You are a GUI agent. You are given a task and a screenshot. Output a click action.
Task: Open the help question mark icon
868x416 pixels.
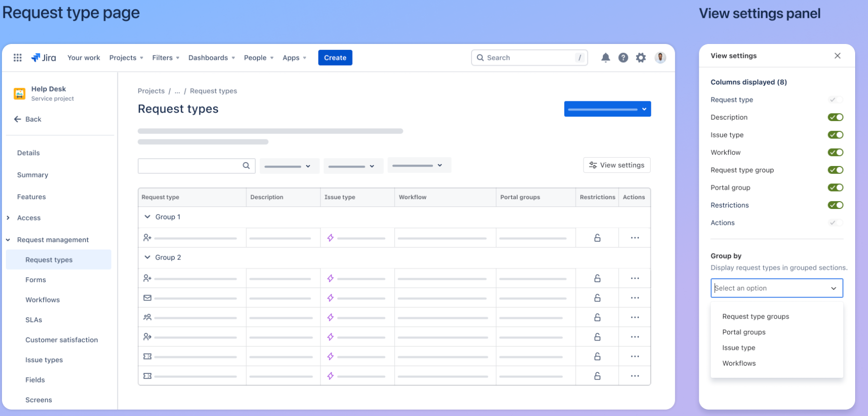(623, 58)
